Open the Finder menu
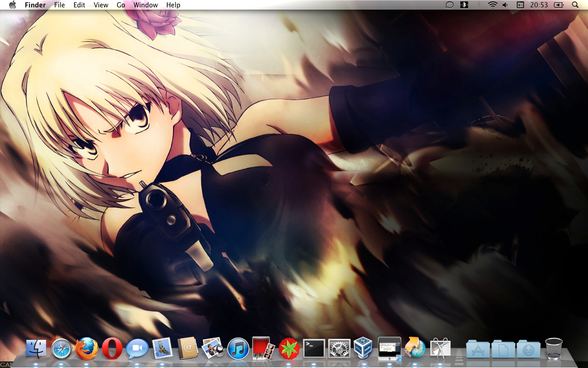This screenshot has height=368, width=588. coord(35,5)
